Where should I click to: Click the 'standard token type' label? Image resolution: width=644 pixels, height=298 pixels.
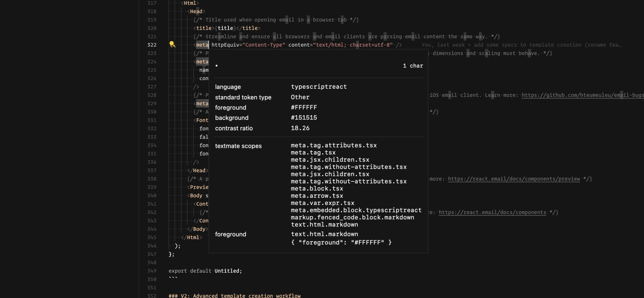pos(243,97)
